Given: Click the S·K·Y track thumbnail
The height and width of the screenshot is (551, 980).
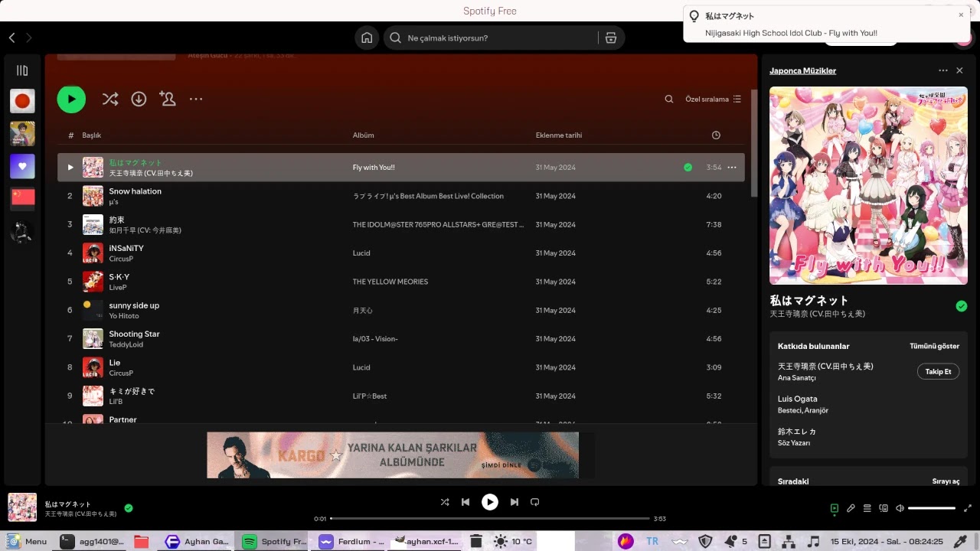Looking at the screenshot, I should pyautogui.click(x=93, y=282).
